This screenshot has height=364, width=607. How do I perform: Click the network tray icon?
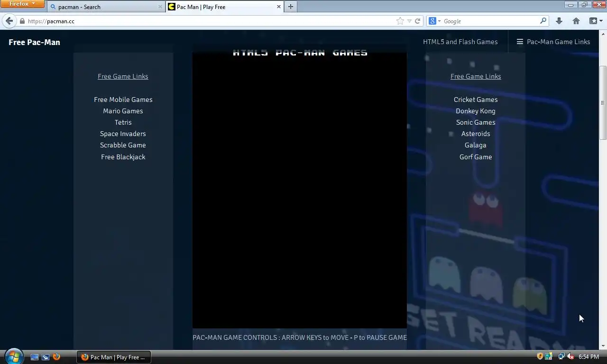point(561,356)
